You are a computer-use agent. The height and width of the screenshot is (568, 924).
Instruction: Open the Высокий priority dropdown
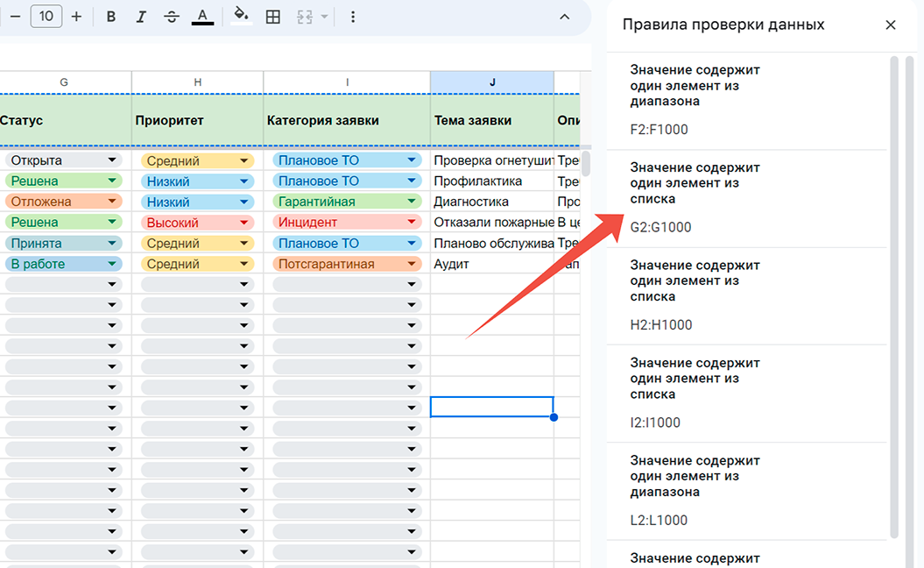pos(244,223)
